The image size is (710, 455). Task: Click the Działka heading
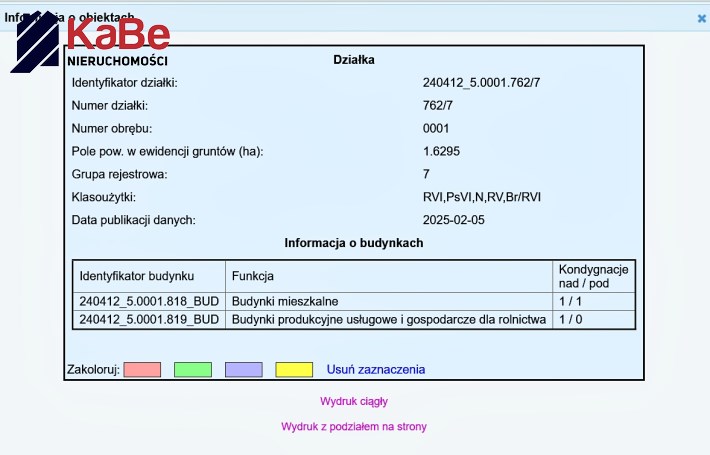354,60
